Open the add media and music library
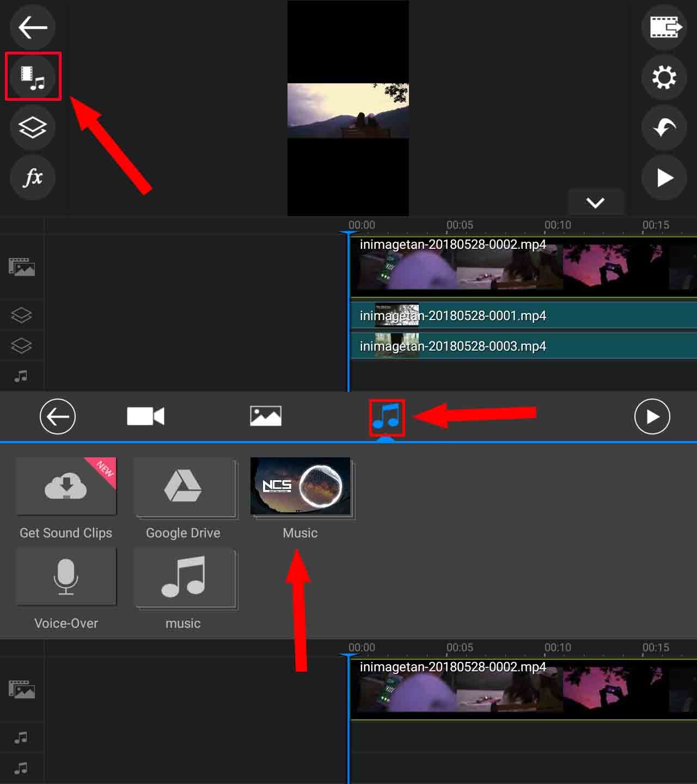Viewport: 697px width, 784px height. 33,77
